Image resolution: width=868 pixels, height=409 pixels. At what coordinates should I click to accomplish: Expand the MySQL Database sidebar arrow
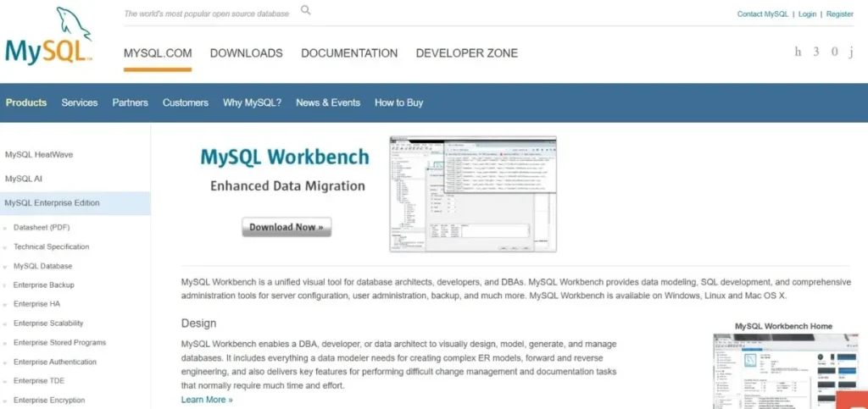point(5,267)
